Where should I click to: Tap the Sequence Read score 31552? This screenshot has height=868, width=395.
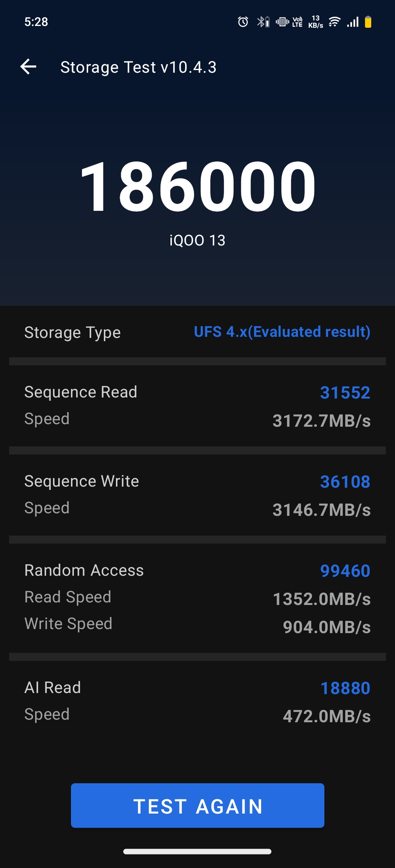345,393
